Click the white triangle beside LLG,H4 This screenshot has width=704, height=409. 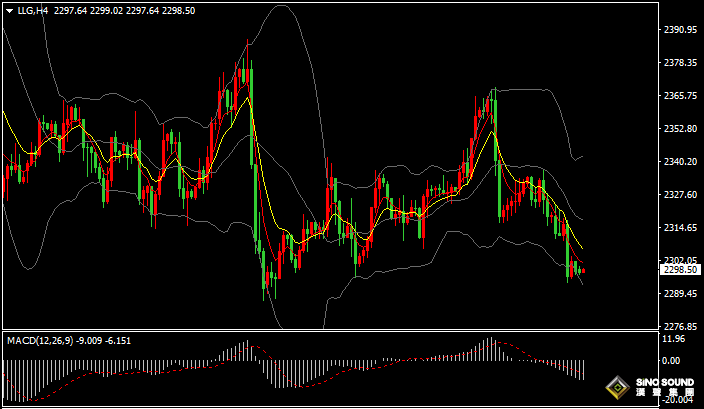(x=8, y=10)
